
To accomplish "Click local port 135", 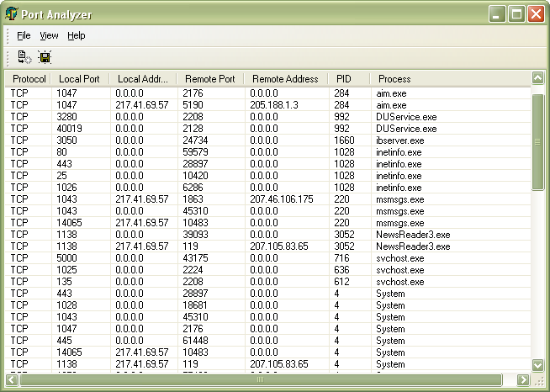I will click(x=64, y=282).
